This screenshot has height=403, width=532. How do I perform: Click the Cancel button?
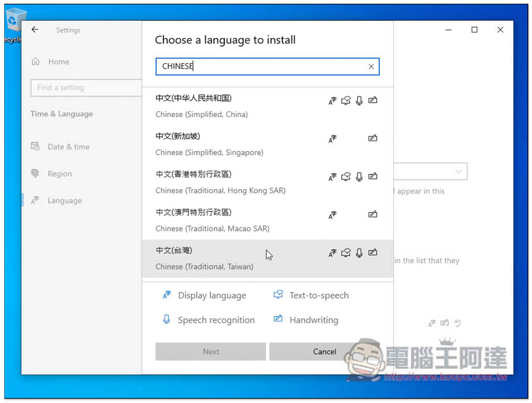pyautogui.click(x=325, y=351)
